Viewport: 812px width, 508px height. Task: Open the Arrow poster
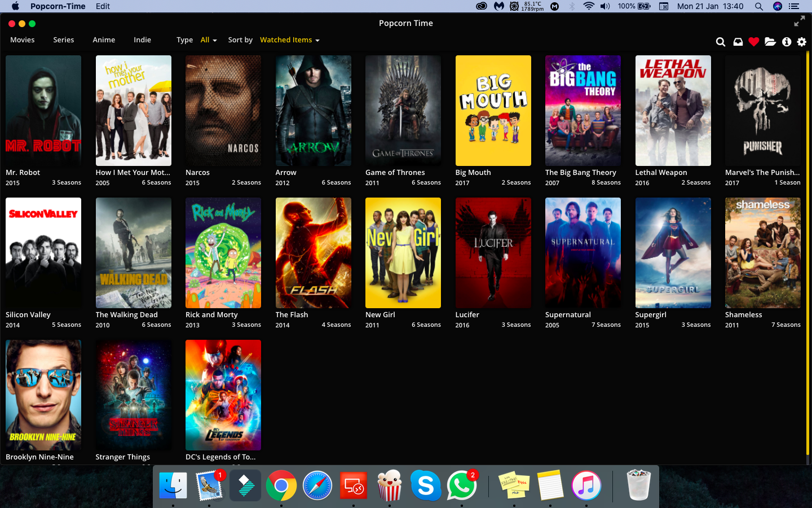pos(314,111)
